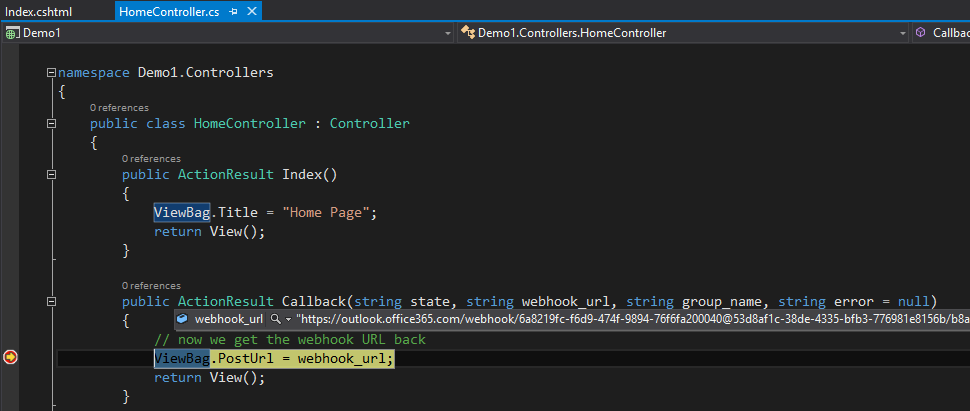Collapse the Callback method block
The width and height of the screenshot is (970, 411).
pos(52,301)
